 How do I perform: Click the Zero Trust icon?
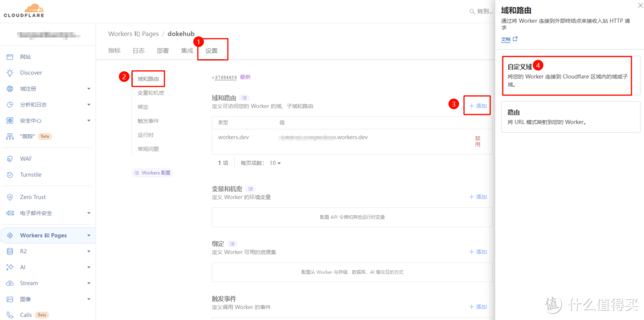10,197
